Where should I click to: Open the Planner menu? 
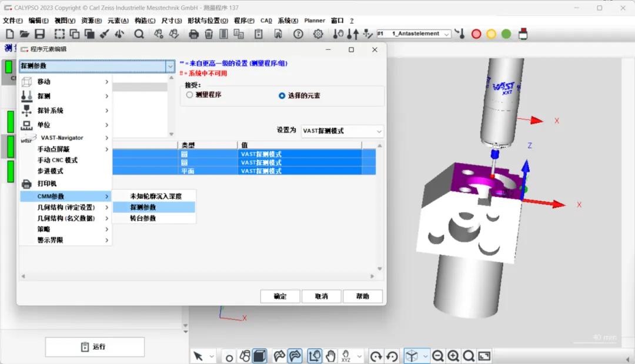(x=315, y=21)
